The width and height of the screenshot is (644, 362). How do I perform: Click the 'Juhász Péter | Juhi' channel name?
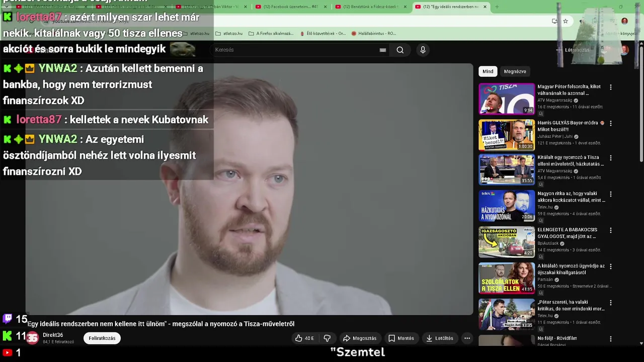pos(555,137)
